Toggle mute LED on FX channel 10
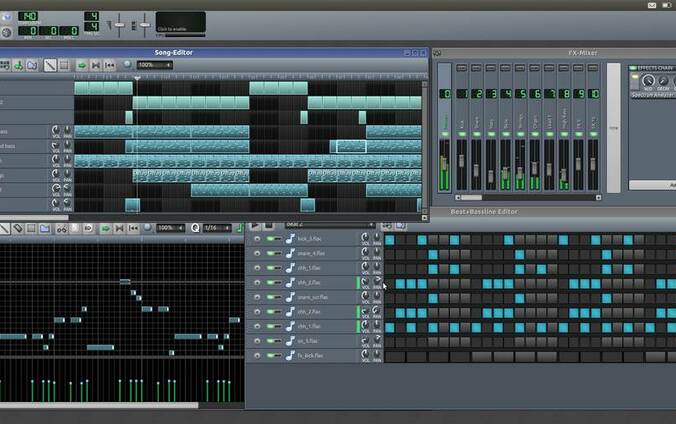The height and width of the screenshot is (424, 676). [x=593, y=135]
